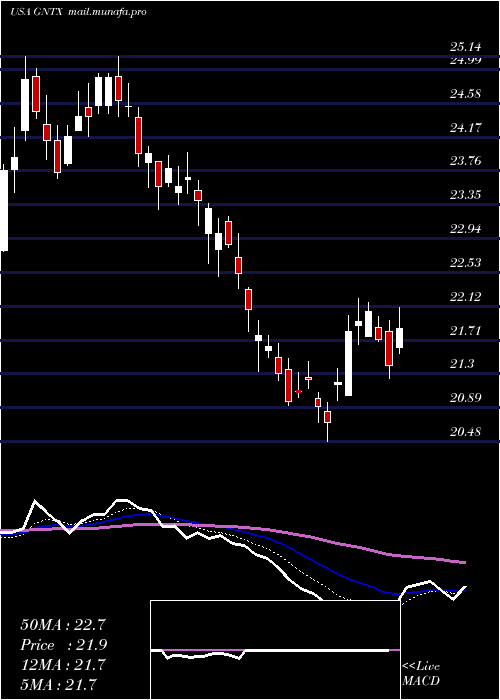Click the 21.71 price level label
The width and height of the screenshot is (500, 700).
coord(466,330)
